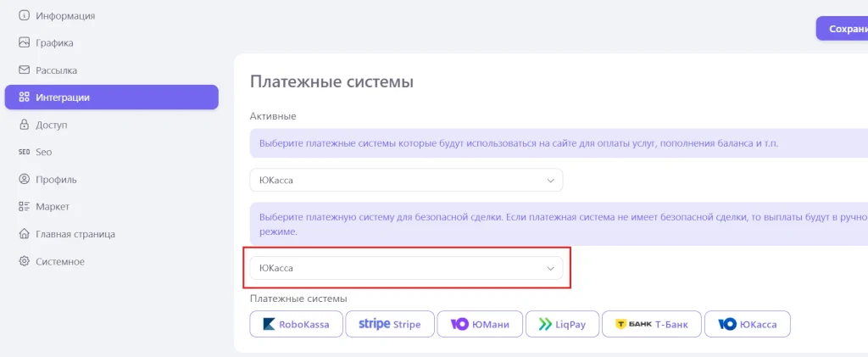Viewport: 868px width, 357px height.
Task: Open ЮМани payment system settings
Action: pyautogui.click(x=481, y=324)
